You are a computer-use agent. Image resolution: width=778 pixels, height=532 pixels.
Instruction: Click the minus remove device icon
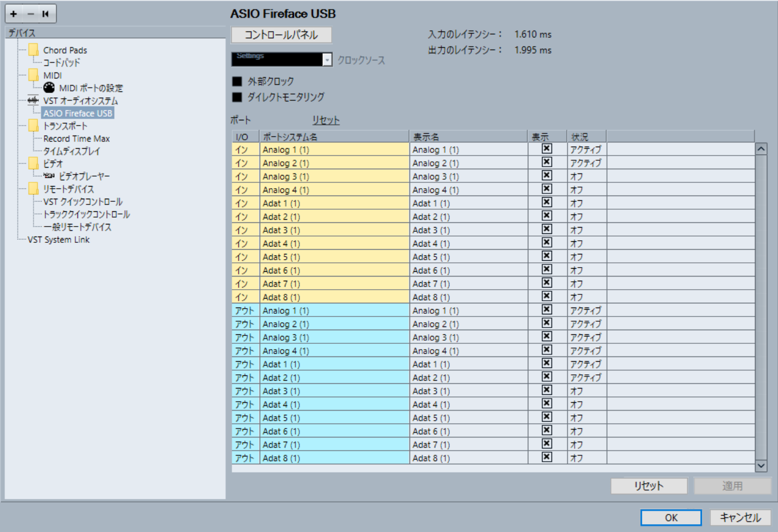30,14
